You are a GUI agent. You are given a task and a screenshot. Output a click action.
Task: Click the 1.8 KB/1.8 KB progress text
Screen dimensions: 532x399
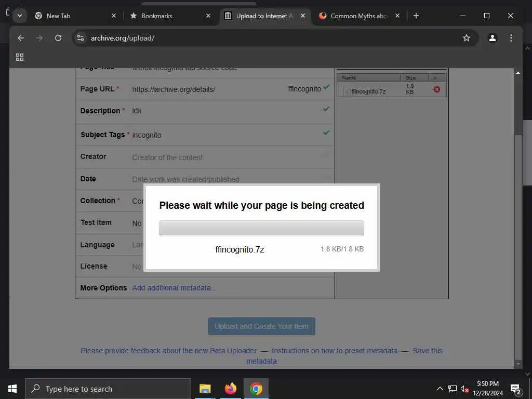pyautogui.click(x=342, y=249)
